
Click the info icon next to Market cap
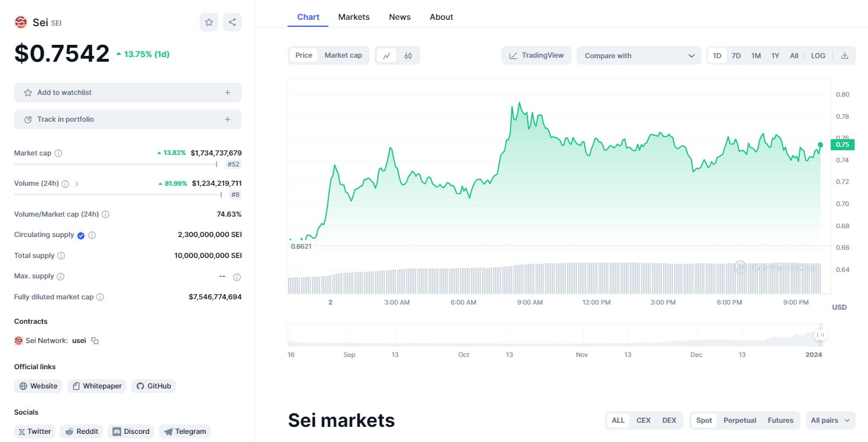pyautogui.click(x=58, y=153)
